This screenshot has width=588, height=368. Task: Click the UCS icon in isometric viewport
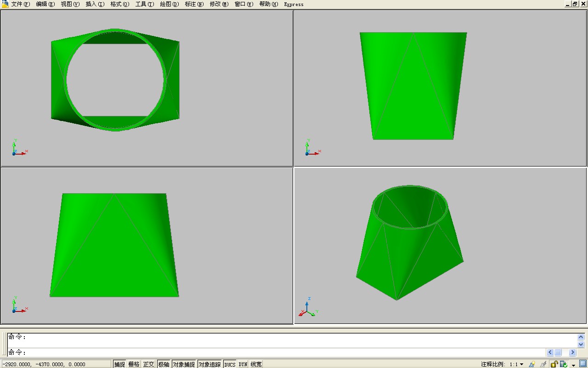308,307
